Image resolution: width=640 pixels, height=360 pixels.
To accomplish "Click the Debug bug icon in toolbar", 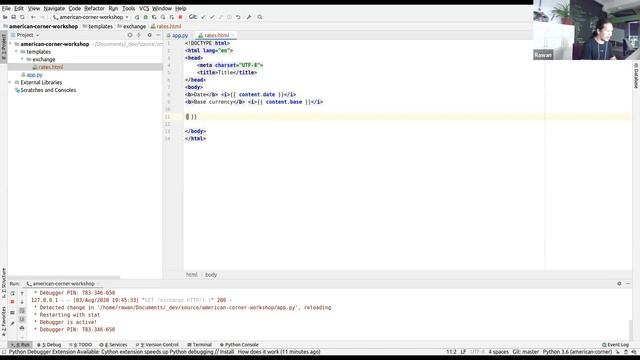I will click(x=146, y=17).
